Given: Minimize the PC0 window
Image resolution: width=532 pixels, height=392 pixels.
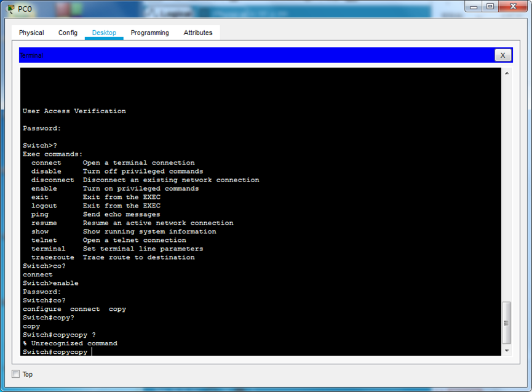Looking at the screenshot, I should click(474, 6).
